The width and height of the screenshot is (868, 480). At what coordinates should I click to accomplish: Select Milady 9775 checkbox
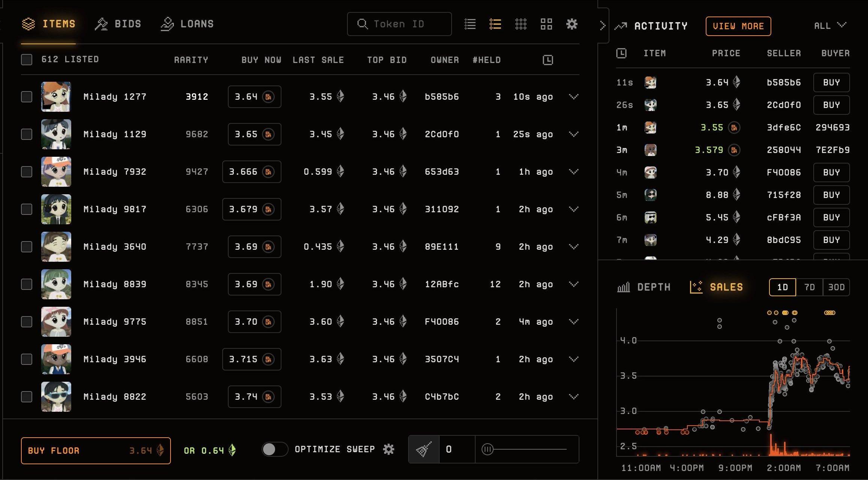point(27,322)
